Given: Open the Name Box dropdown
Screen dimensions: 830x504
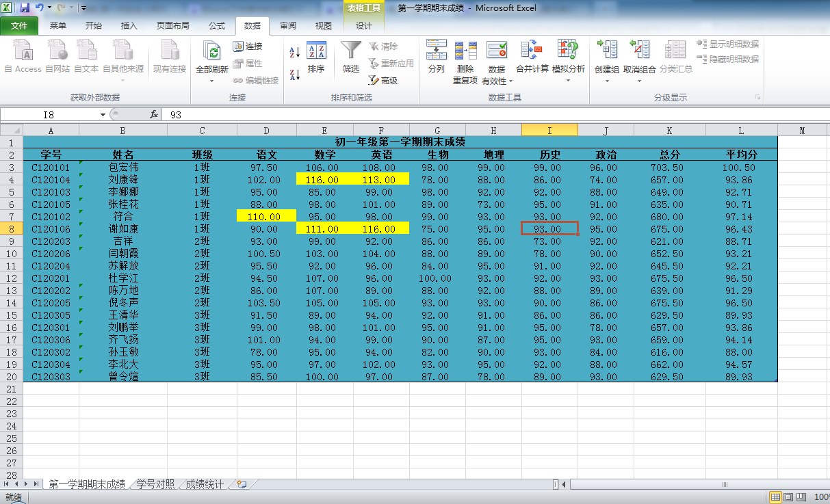Looking at the screenshot, I should [103, 115].
